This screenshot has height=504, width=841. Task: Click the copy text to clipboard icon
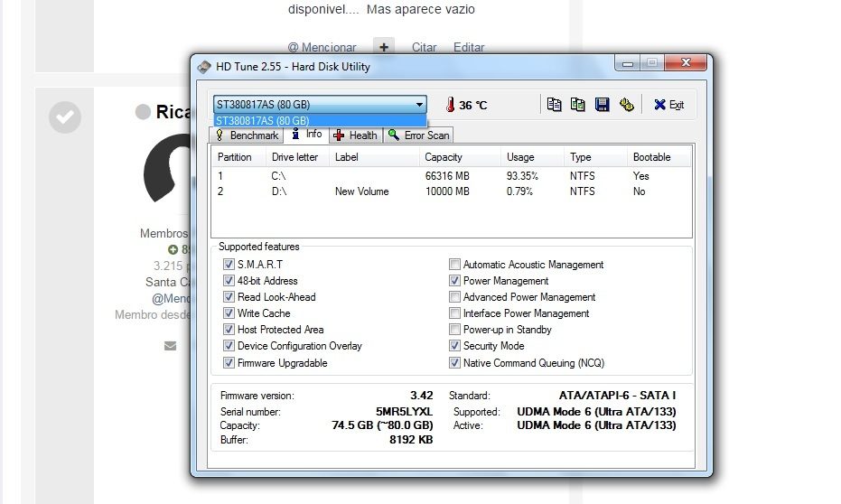coord(554,105)
